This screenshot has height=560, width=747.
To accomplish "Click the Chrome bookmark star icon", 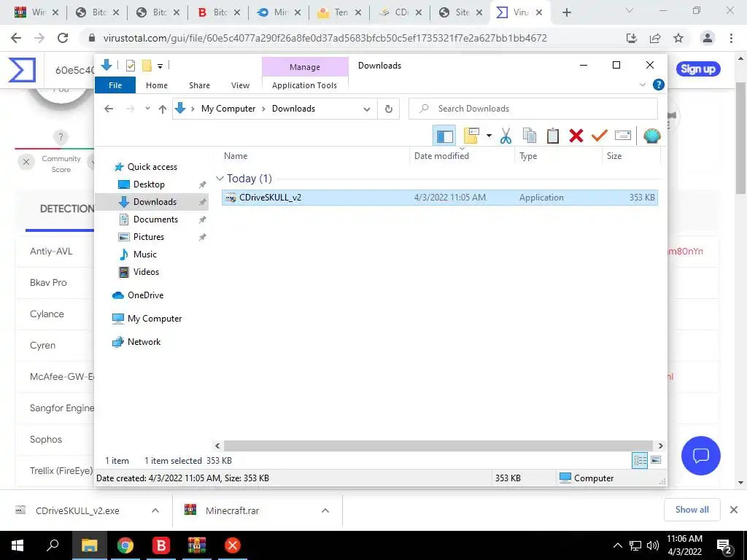I will pyautogui.click(x=678, y=38).
